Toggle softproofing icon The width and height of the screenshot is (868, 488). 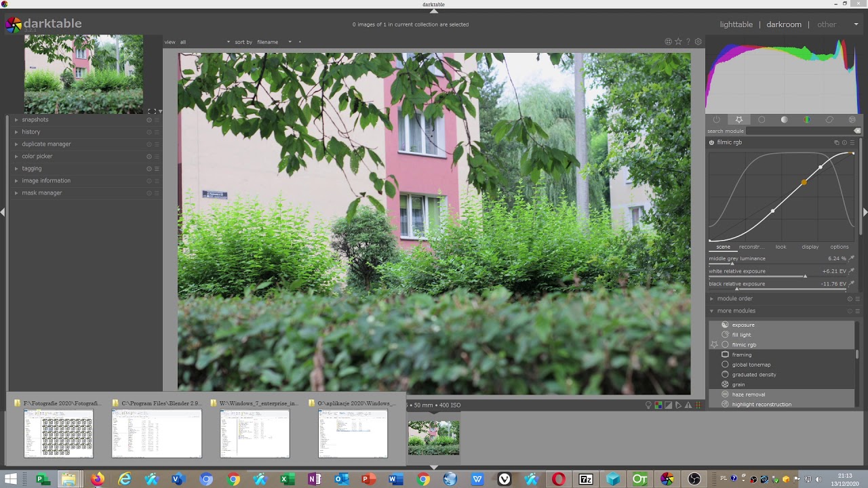coord(678,405)
